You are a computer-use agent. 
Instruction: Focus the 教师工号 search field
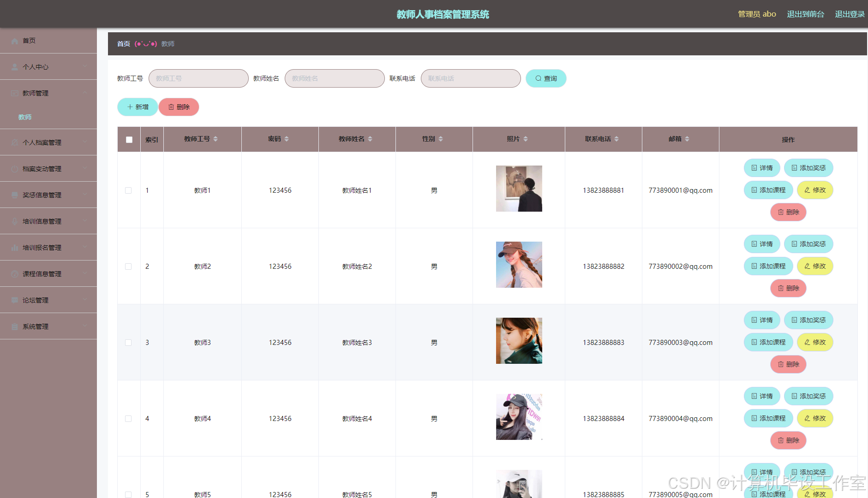point(198,78)
